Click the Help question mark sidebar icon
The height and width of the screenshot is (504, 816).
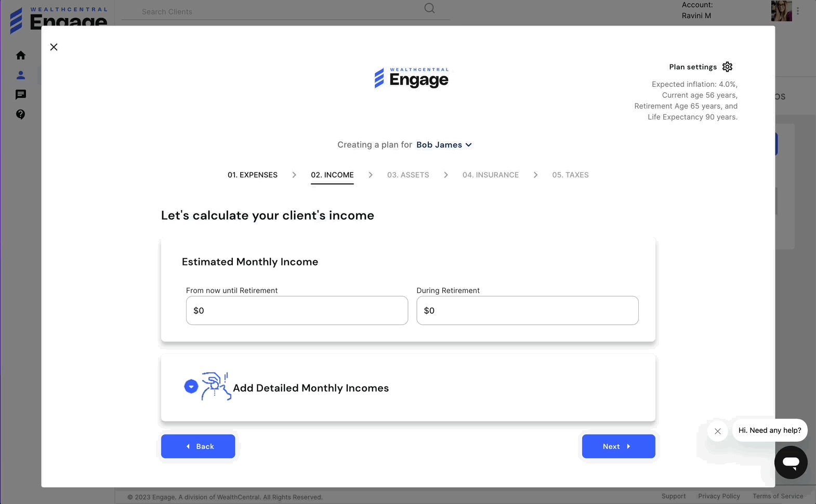(21, 114)
